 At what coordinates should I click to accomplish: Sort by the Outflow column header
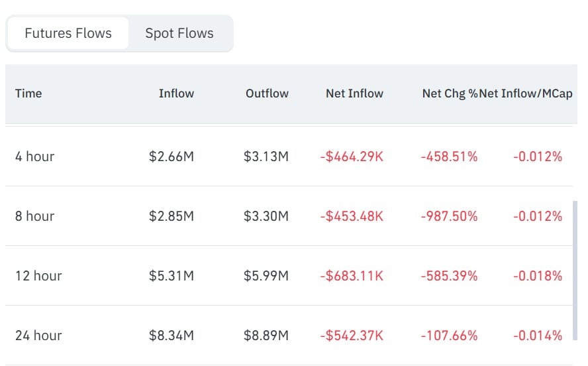click(x=267, y=93)
